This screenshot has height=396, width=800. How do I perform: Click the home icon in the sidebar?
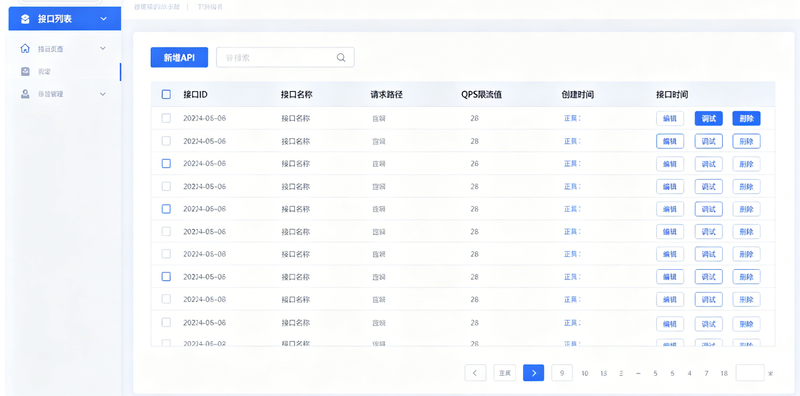tap(25, 48)
